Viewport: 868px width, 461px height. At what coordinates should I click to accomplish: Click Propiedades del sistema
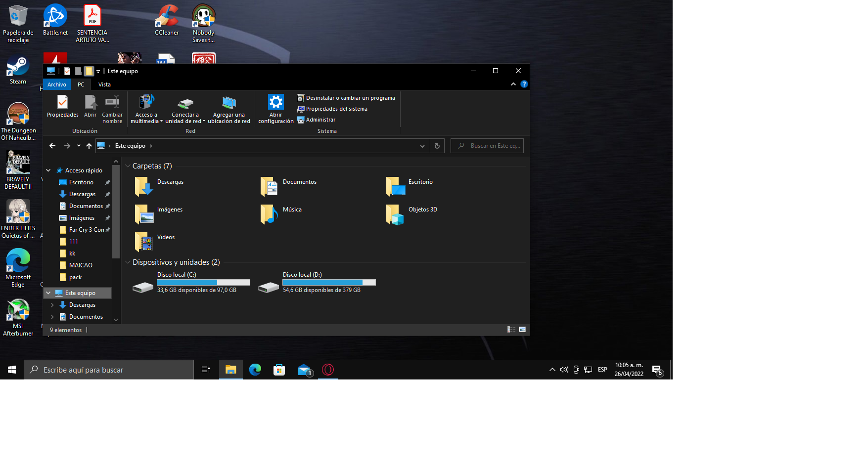point(332,109)
